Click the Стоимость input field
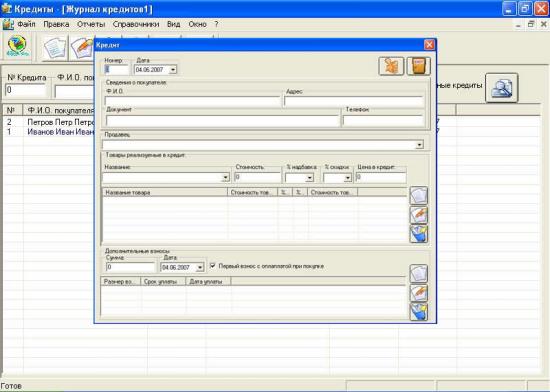The height and width of the screenshot is (392, 550). coord(258,177)
